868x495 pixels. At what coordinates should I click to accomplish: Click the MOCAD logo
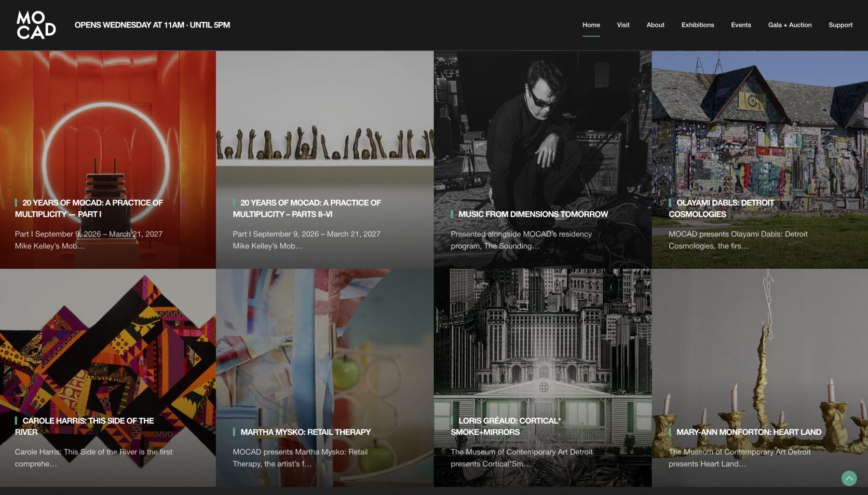[36, 25]
